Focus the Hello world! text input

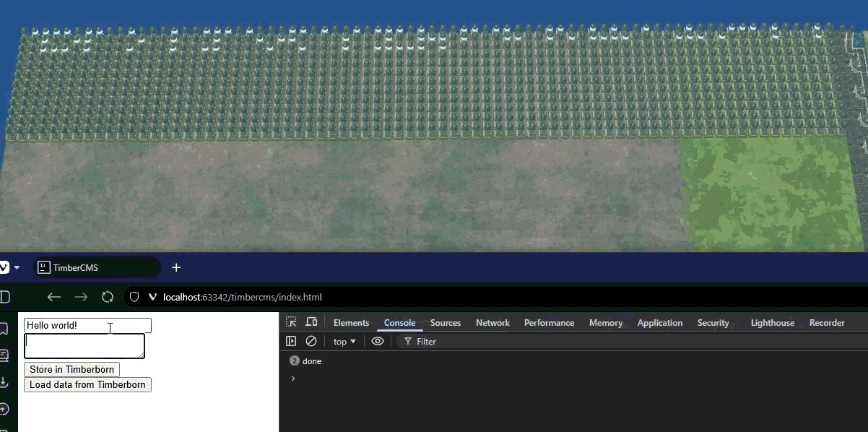87,325
